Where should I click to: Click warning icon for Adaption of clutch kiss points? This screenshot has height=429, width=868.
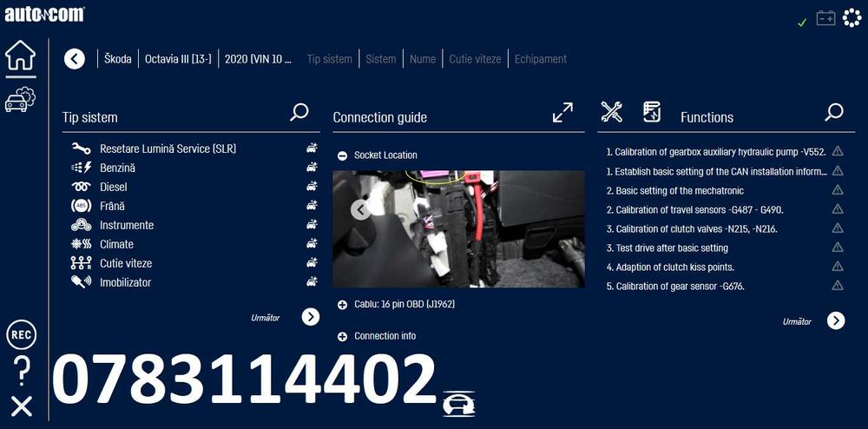pos(838,267)
